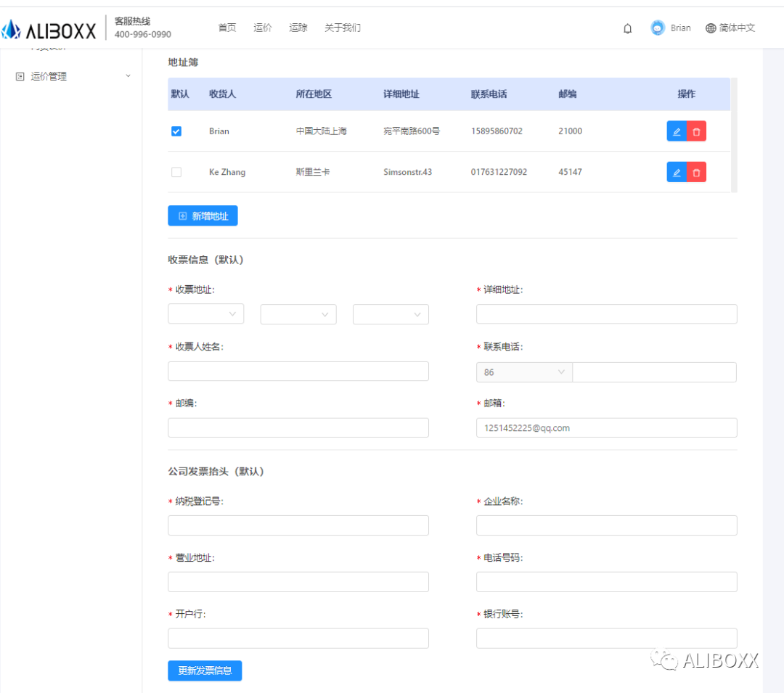The image size is (784, 693).
Task: Click the 新增地址 button
Action: pos(203,216)
